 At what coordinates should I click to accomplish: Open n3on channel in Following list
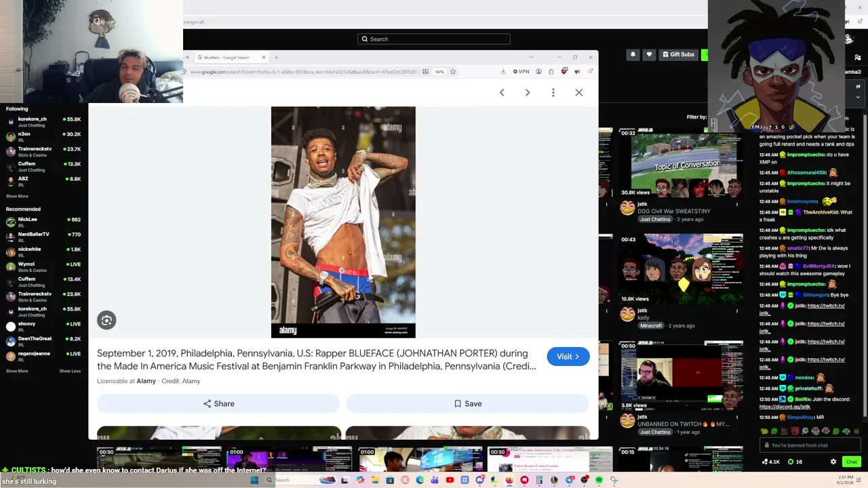(x=44, y=137)
